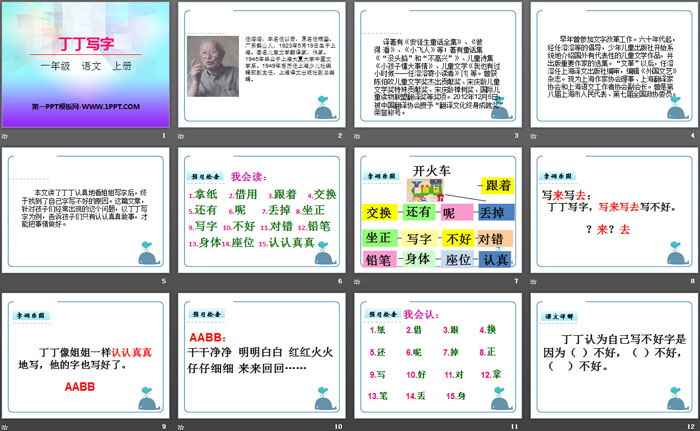Select slide 10 thumbnail listing '干干净净'
This screenshot has height=431, width=700.
262,356
